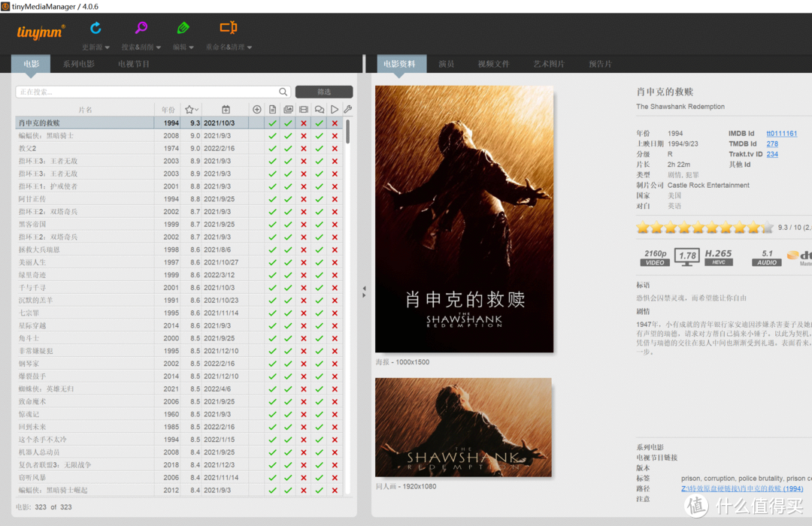812x526 pixels.
Task: Click the 筛选 filter button
Action: (x=324, y=92)
